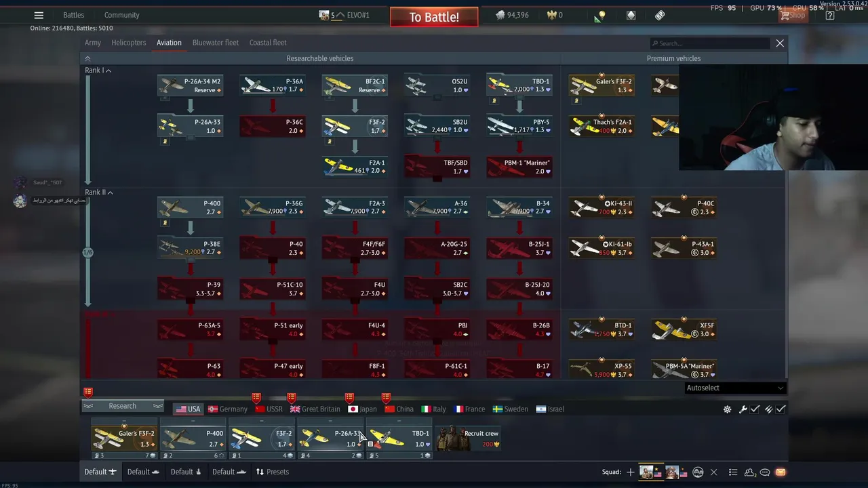Expand the Research mode selector
868x488 pixels.
(x=123, y=406)
